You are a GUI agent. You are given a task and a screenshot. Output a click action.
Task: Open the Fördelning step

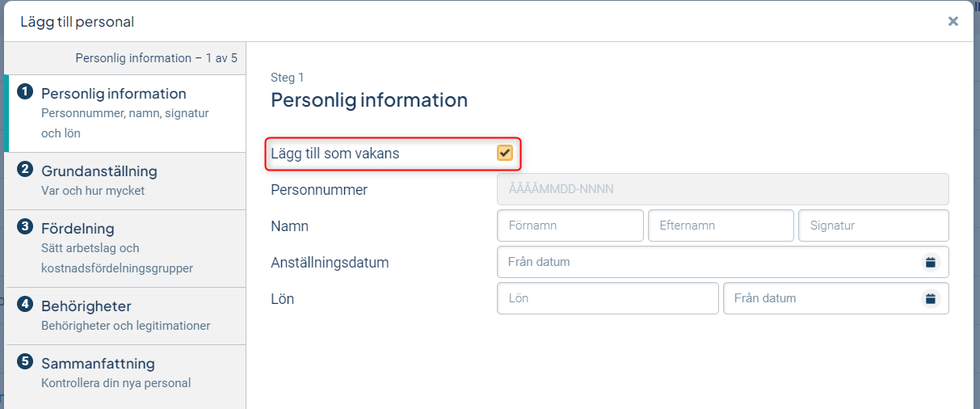(125, 248)
